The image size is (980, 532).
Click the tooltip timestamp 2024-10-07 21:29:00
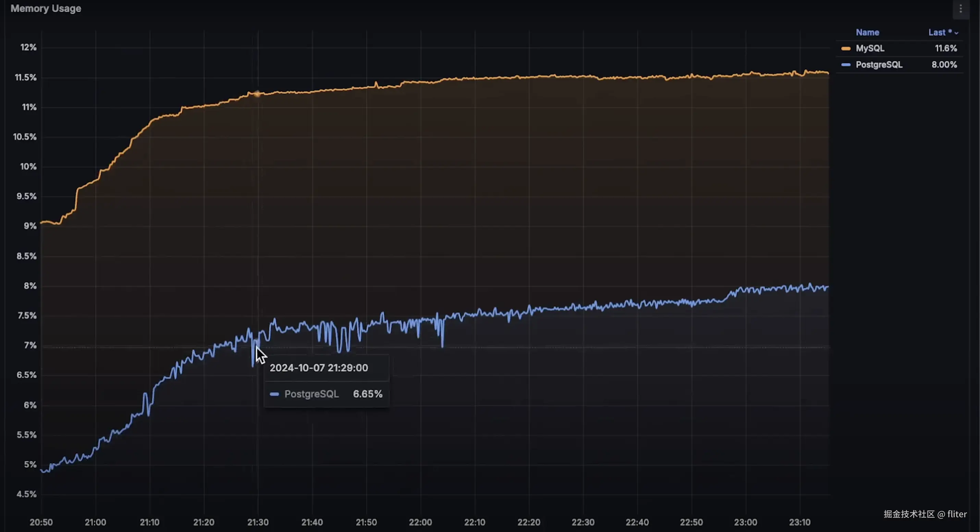click(x=318, y=367)
